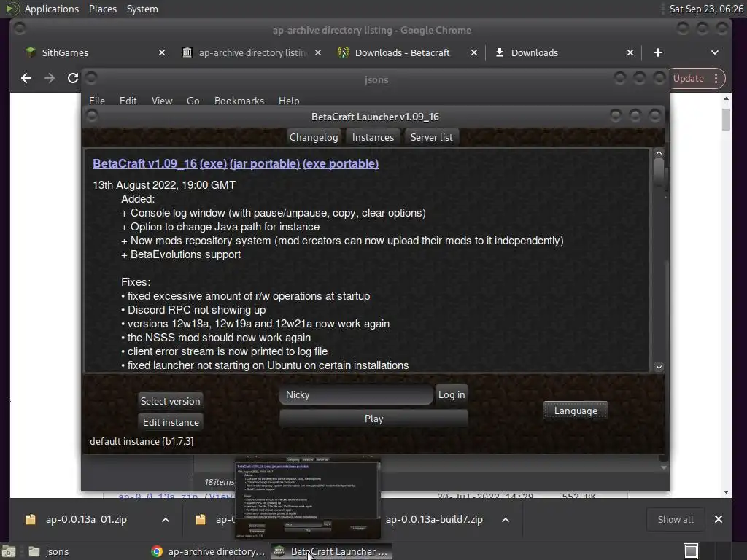747x560 pixels.
Task: Click the ap-0.0.13a_01.zip file icon
Action: (x=31, y=519)
